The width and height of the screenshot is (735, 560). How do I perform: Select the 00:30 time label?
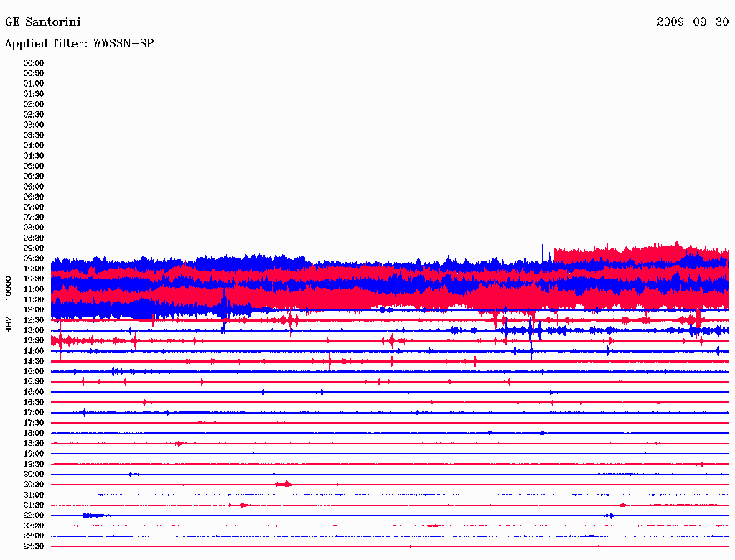click(34, 74)
